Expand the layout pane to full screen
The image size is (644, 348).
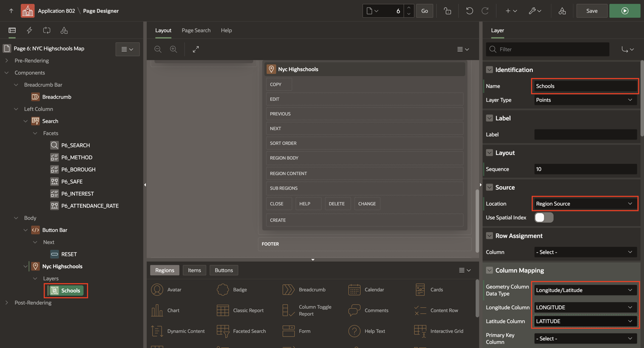pyautogui.click(x=196, y=49)
